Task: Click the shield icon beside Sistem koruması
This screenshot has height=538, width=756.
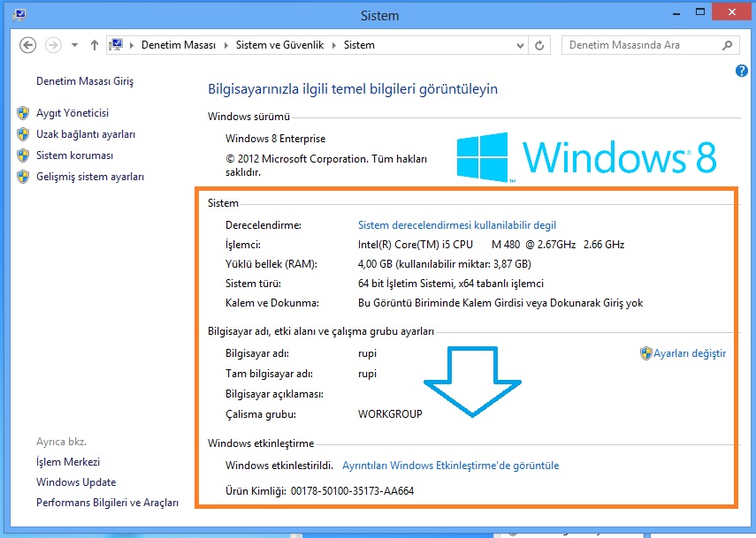Action: click(x=23, y=155)
